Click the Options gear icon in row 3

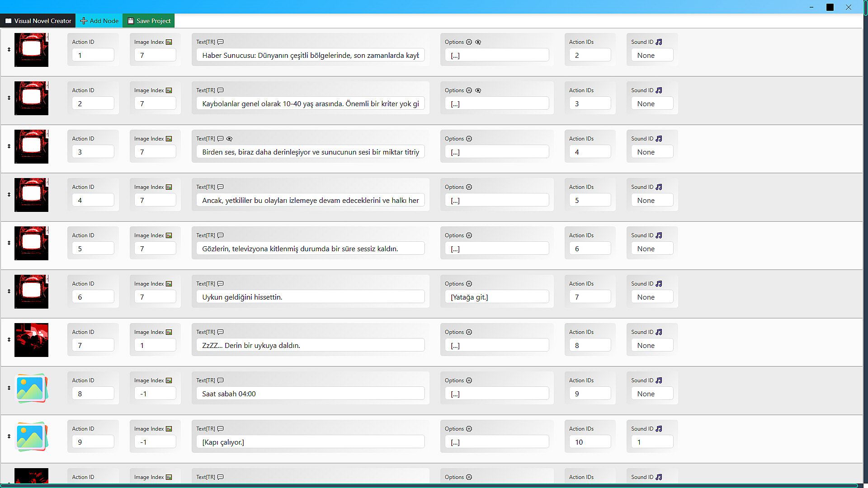[469, 139]
